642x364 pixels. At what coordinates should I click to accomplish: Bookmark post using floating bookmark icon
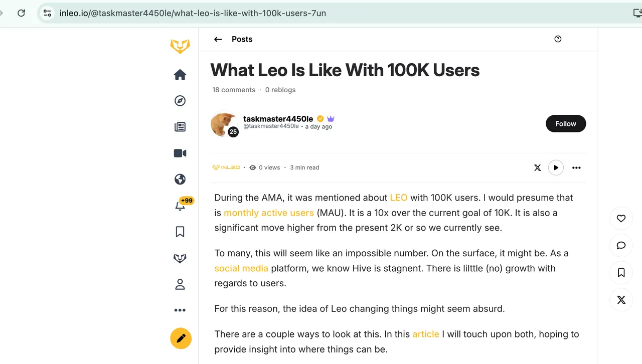621,273
